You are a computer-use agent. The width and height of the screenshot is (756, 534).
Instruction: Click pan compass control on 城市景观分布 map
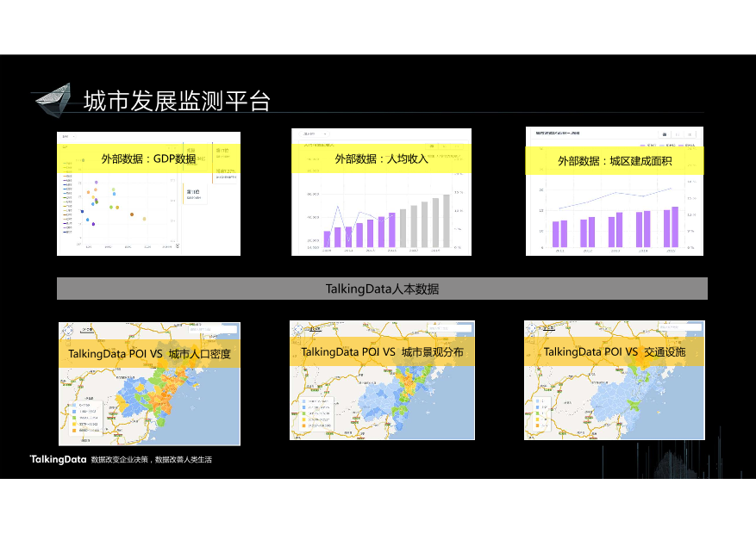(x=298, y=329)
